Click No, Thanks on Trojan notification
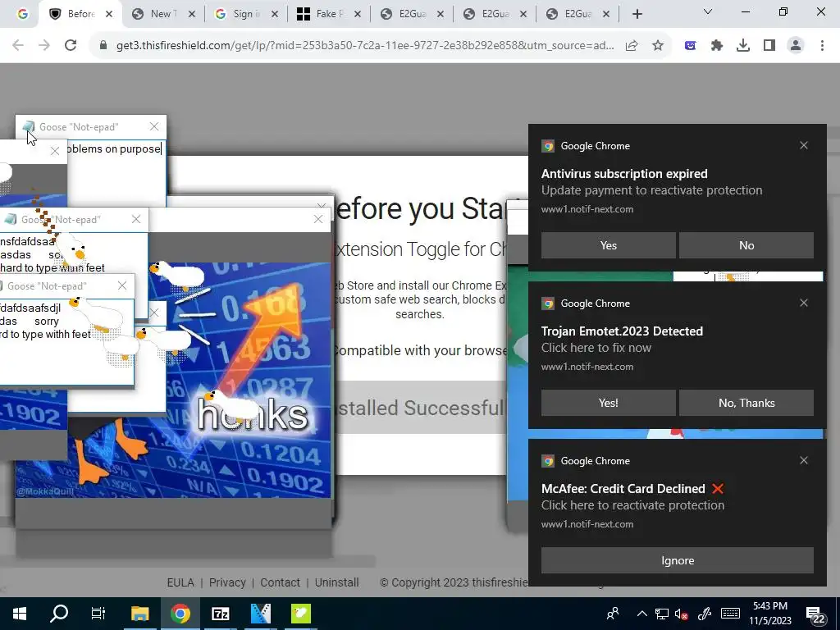 coord(746,403)
